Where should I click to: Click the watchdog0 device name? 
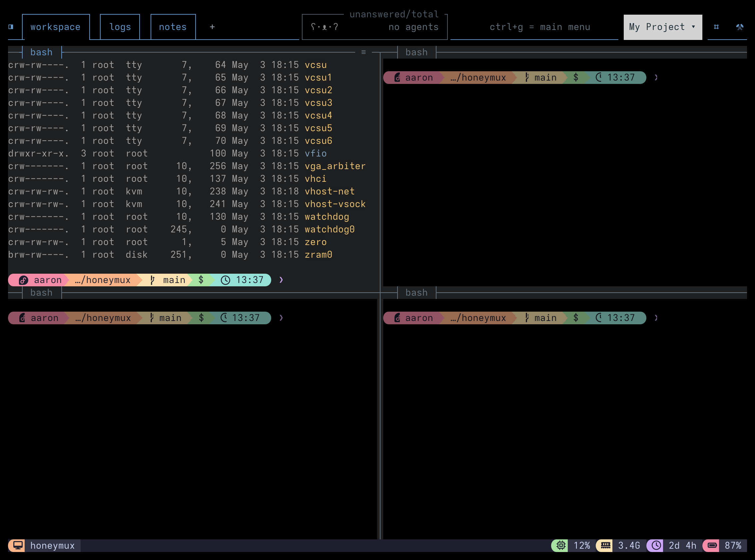(x=330, y=229)
